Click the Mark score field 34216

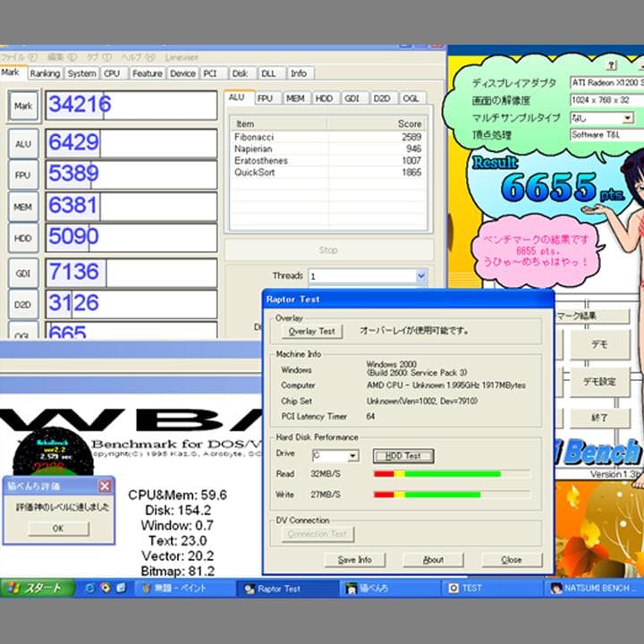point(131,106)
